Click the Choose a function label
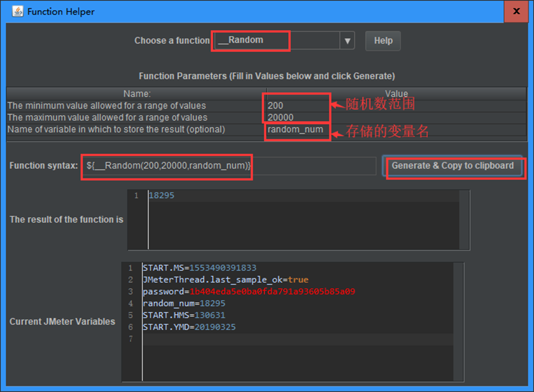The image size is (534, 392). click(x=172, y=41)
